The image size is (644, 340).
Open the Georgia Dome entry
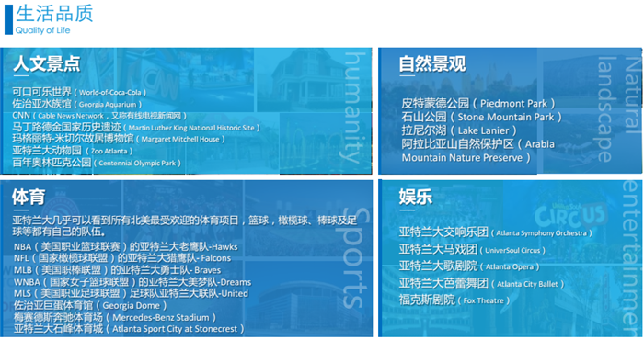click(x=90, y=306)
